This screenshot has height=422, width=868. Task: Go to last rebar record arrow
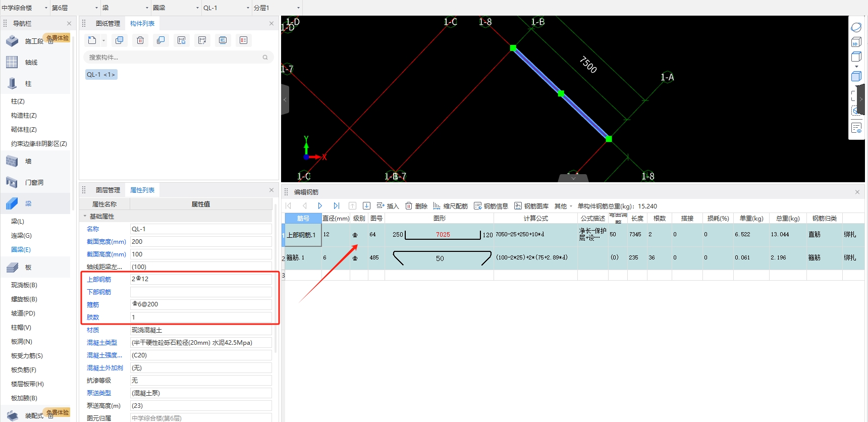point(337,206)
